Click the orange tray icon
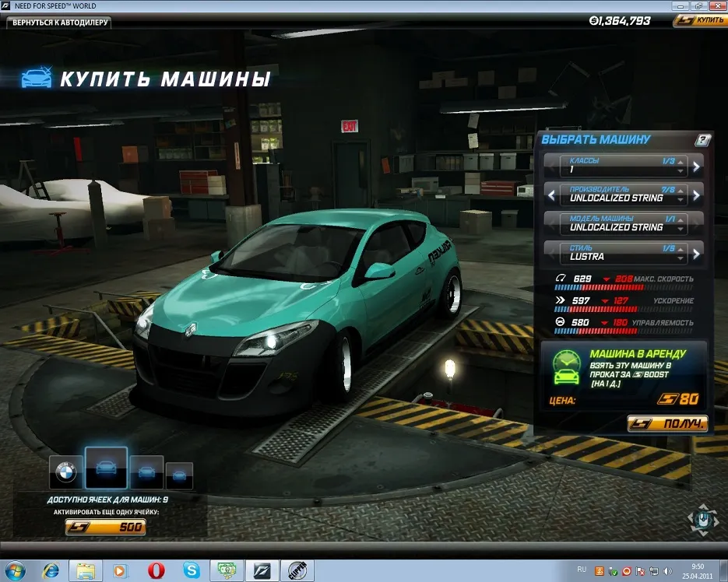Viewport: 728px width, 582px height. click(600, 571)
